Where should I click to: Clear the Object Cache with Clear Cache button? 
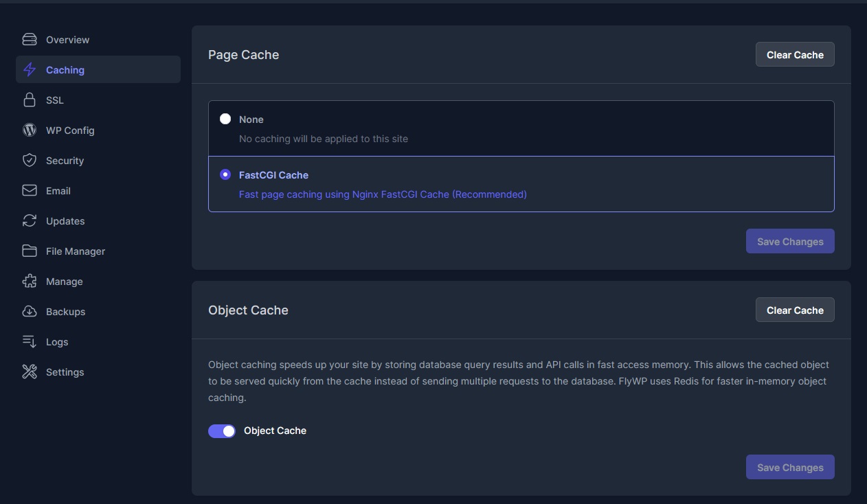[x=795, y=310]
